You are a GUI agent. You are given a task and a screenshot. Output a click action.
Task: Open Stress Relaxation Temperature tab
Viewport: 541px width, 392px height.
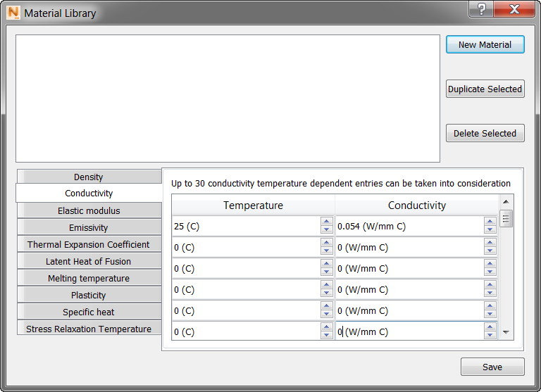click(89, 329)
